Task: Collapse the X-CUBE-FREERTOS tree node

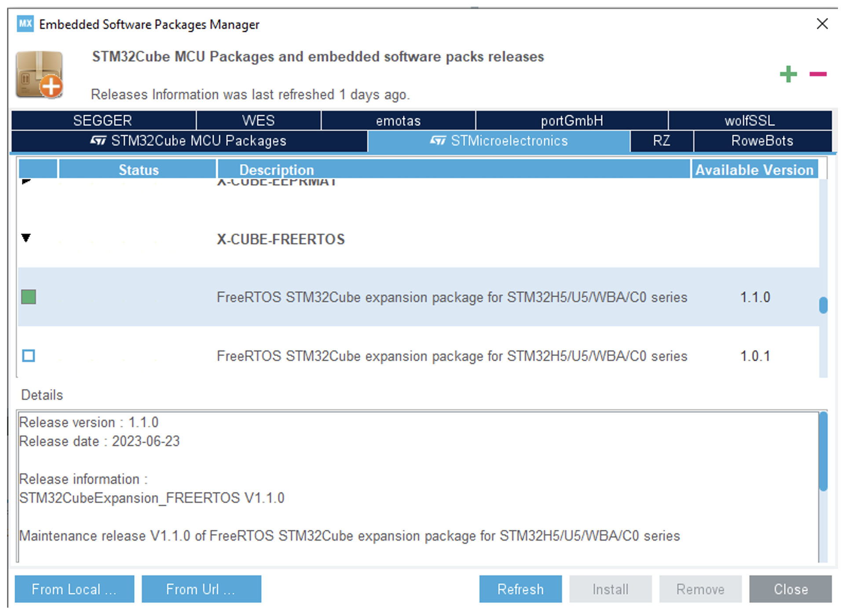Action: click(26, 238)
